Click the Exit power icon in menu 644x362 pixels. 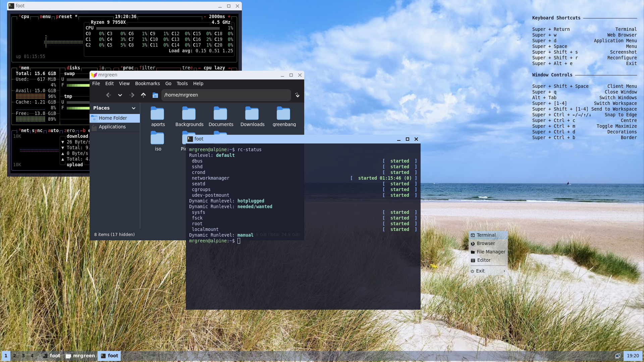coord(472,271)
